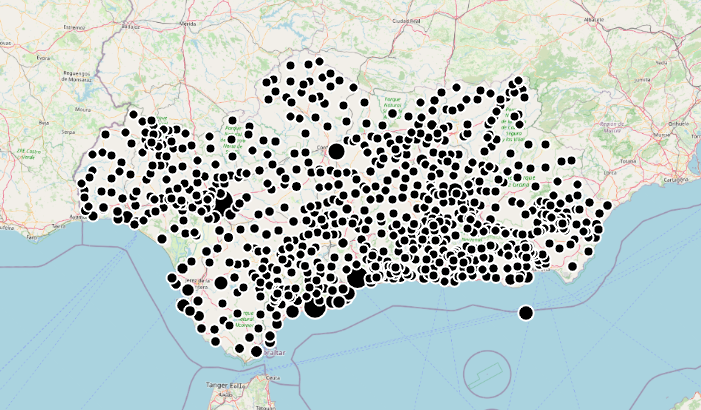
Task: Click the Évora town label
Action: coord(43,58)
